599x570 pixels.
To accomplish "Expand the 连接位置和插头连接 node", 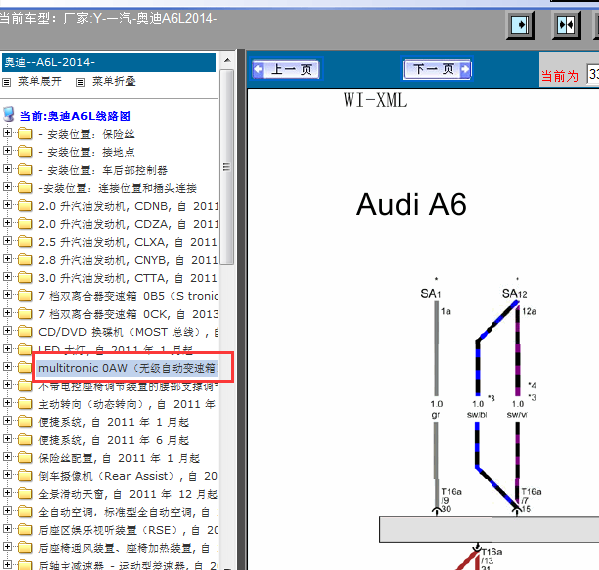I will tap(7, 187).
